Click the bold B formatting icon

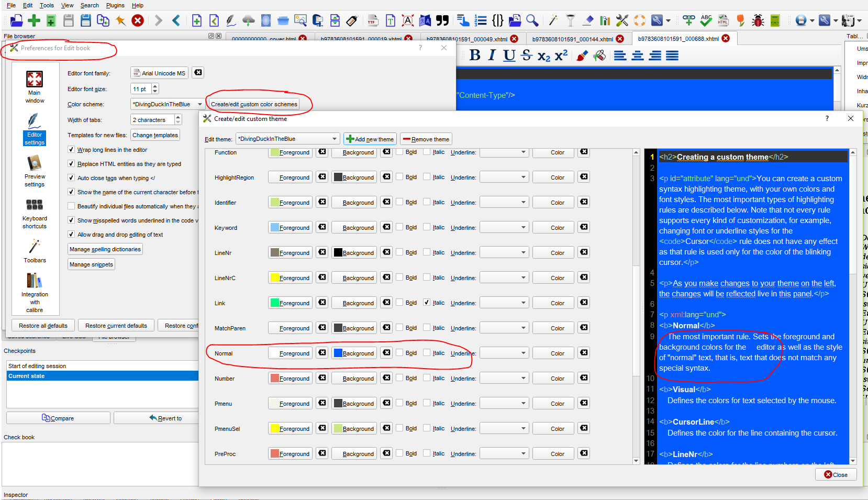coord(475,55)
